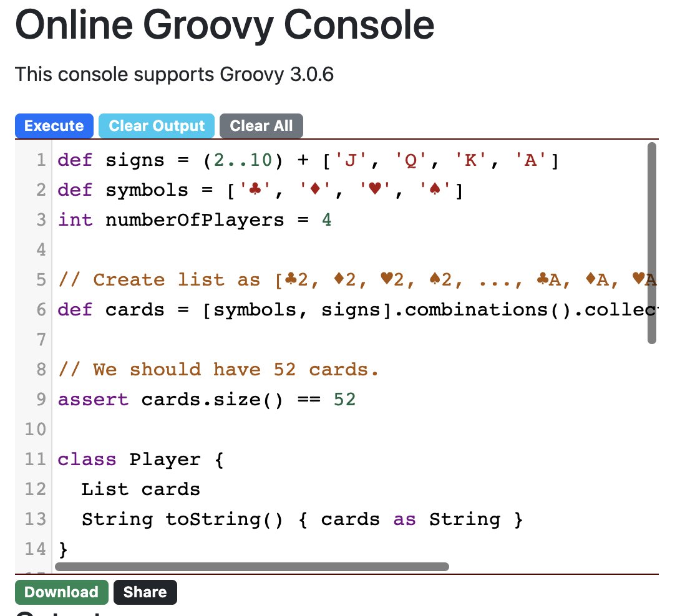690x616 pixels.
Task: Click line number 10 in the gutter
Action: (x=35, y=429)
